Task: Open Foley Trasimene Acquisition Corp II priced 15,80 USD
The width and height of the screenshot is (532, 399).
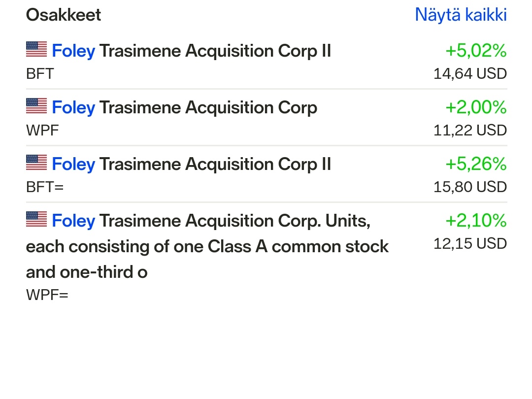Action: (191, 164)
